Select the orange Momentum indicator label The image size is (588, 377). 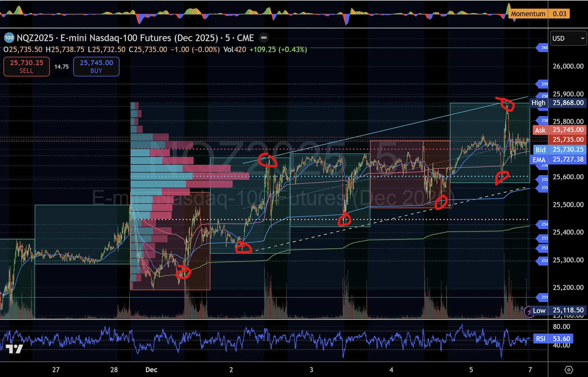528,14
